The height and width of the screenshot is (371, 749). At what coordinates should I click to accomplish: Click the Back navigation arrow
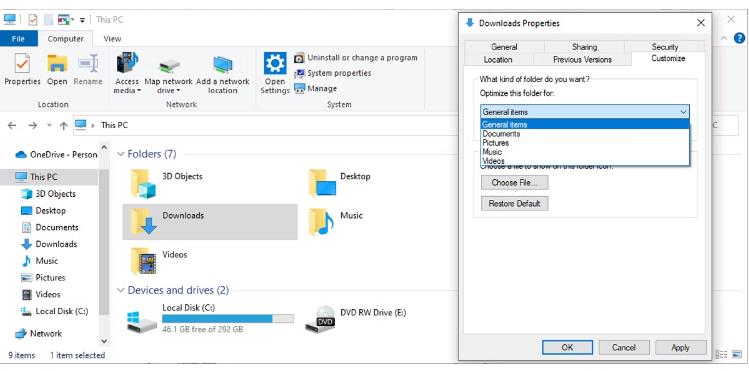pos(12,126)
